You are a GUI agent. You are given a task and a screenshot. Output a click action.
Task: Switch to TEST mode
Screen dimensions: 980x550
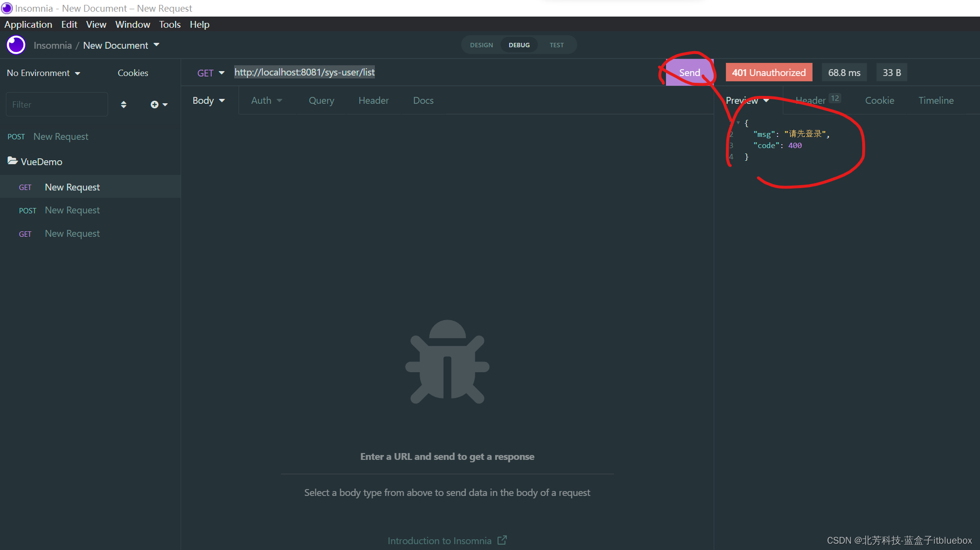[556, 45]
